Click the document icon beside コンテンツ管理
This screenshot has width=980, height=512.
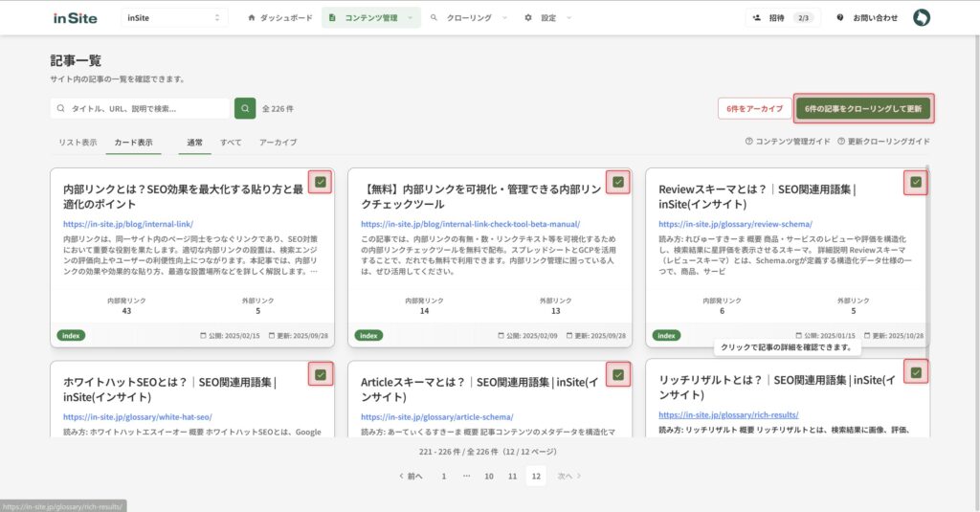[x=332, y=17]
